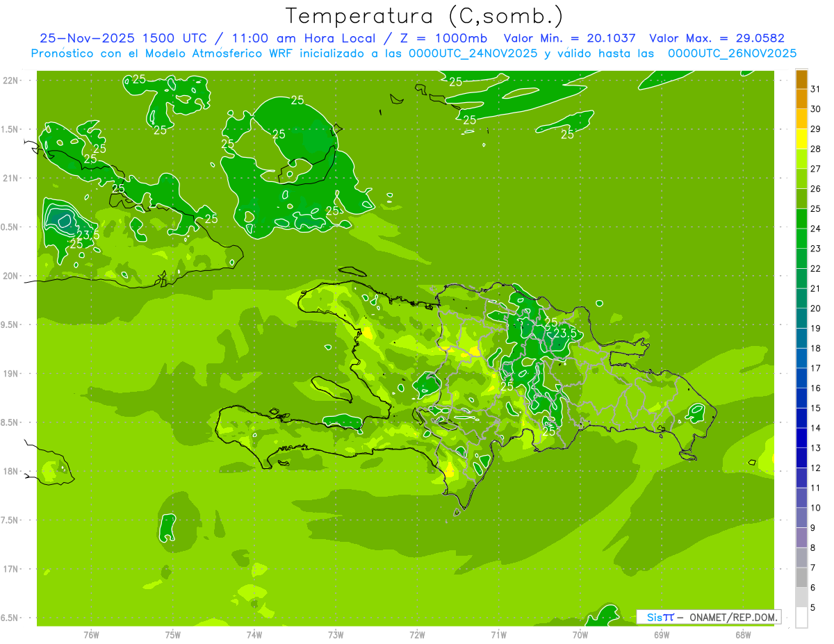
Task: Click the legend value "10"
Action: (816, 508)
